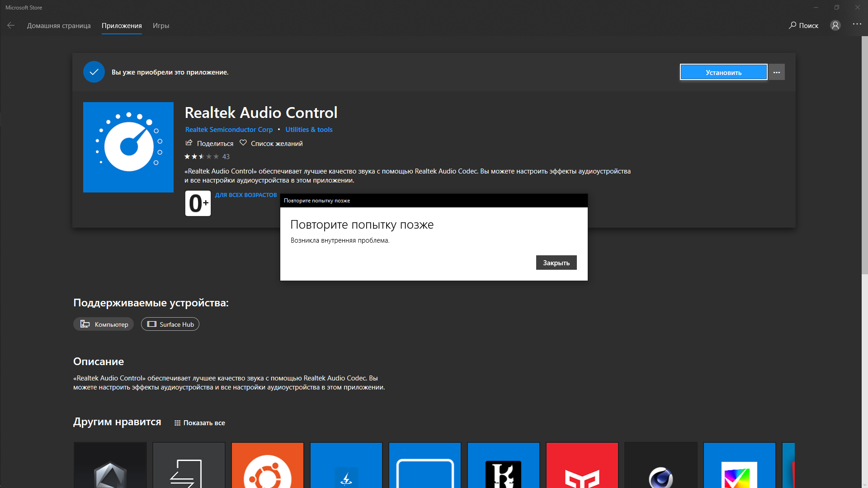Screen dimensions: 868x488
Task: Click the 0+ age rating badge
Action: (x=198, y=203)
